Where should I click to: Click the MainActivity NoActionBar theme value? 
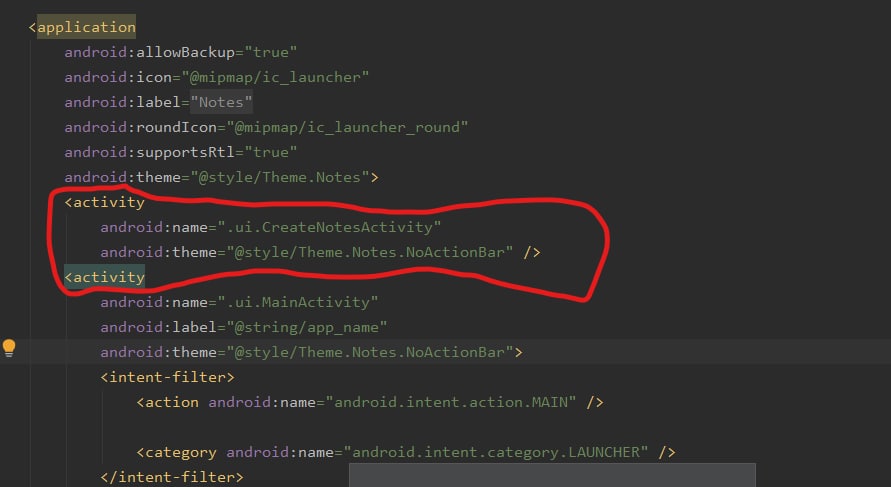(x=369, y=352)
